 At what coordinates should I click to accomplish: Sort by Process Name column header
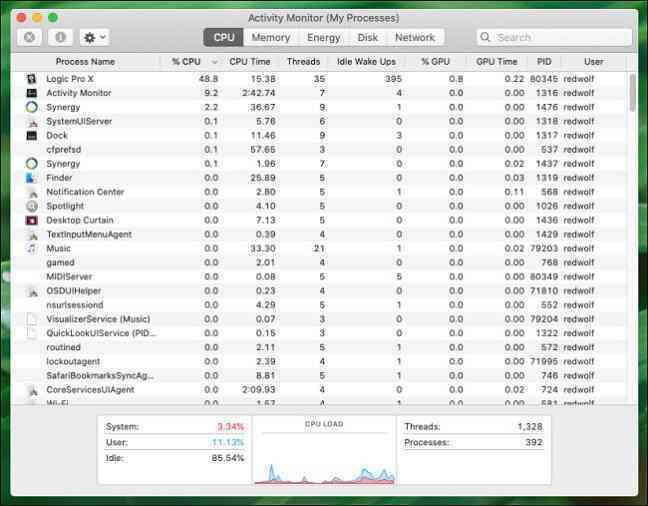coord(85,62)
